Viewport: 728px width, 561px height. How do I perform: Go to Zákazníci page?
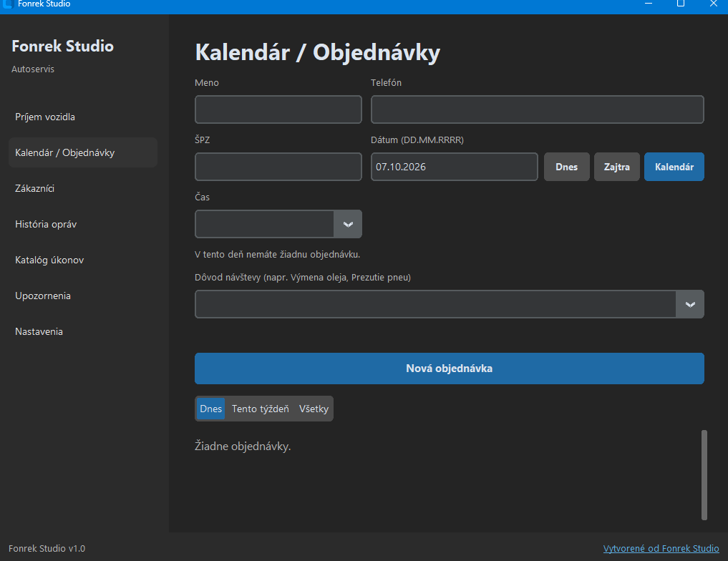83,188
